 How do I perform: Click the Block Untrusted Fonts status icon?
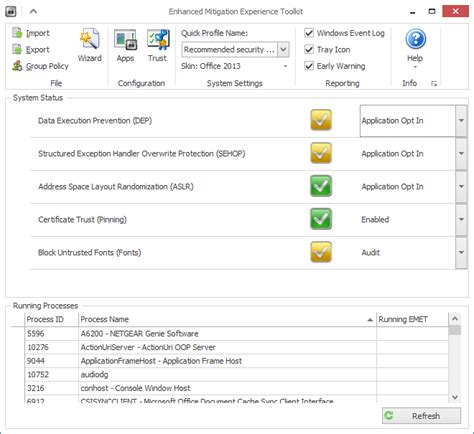pyautogui.click(x=321, y=252)
